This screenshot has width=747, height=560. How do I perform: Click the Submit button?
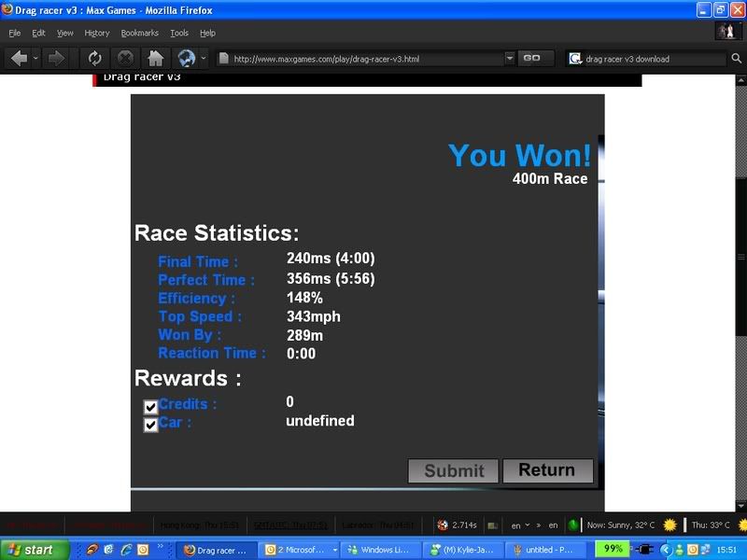click(x=453, y=470)
